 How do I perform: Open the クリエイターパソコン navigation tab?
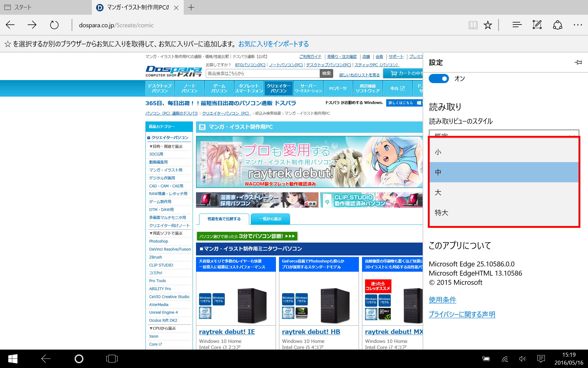click(279, 88)
